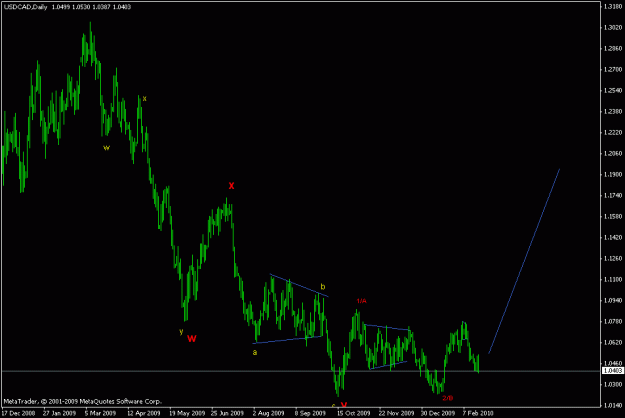Viewport: 625px width, 418px height.
Task: Select the small yellow w label
Action: point(106,148)
